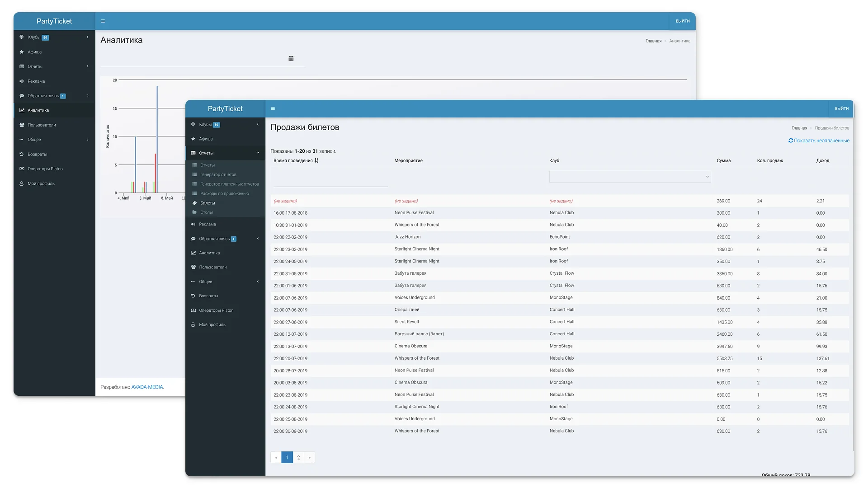Click Пользователи icon in back window sidebar

[22, 125]
